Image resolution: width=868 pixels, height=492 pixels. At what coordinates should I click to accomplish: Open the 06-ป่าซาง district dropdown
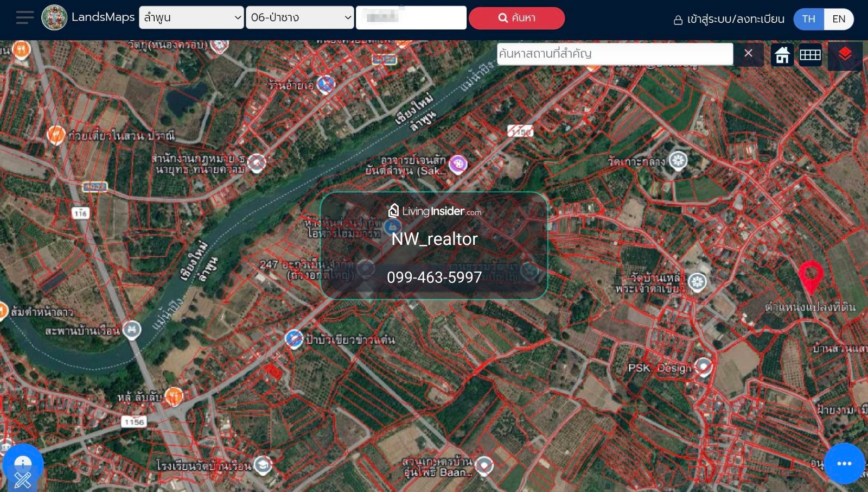(300, 17)
